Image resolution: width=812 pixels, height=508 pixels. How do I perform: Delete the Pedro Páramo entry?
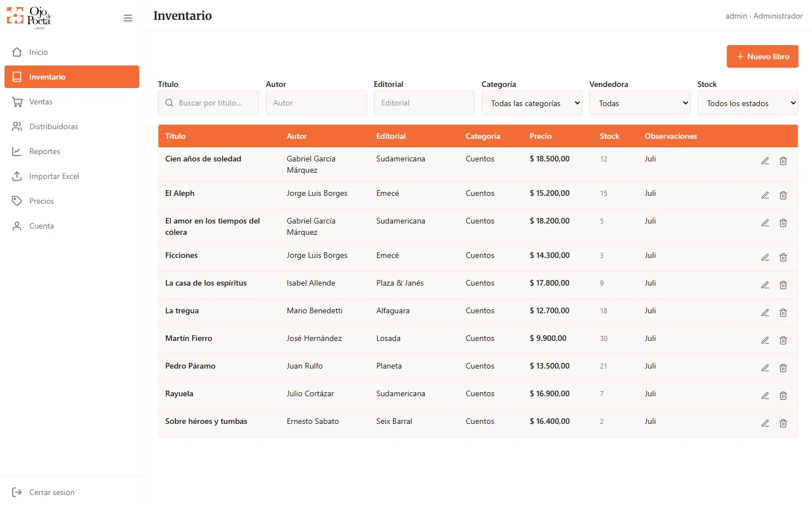pyautogui.click(x=783, y=368)
